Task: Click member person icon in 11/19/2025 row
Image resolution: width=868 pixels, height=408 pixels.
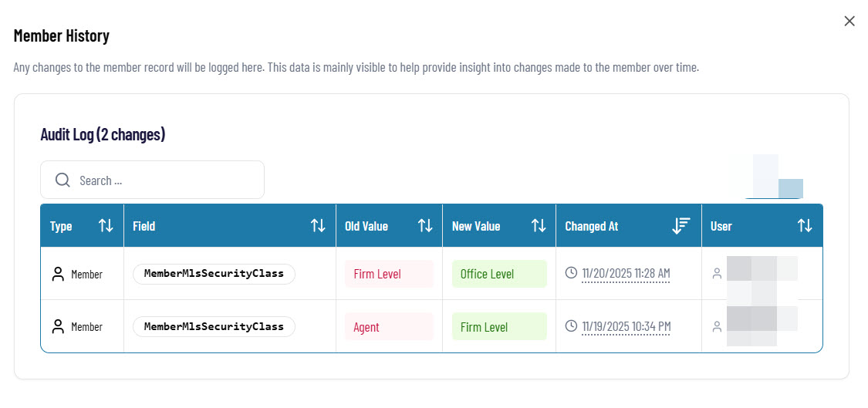Action: tap(58, 326)
